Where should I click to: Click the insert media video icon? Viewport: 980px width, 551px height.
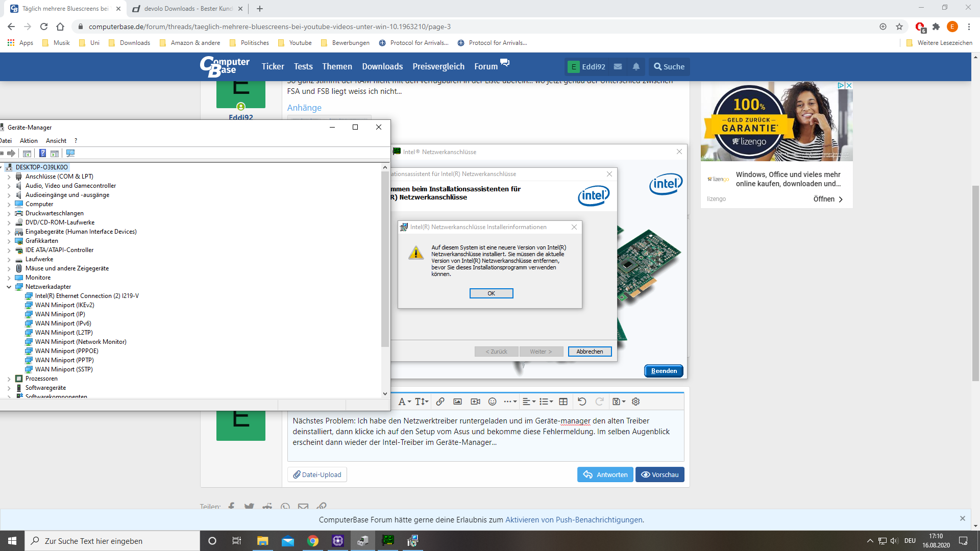(475, 402)
